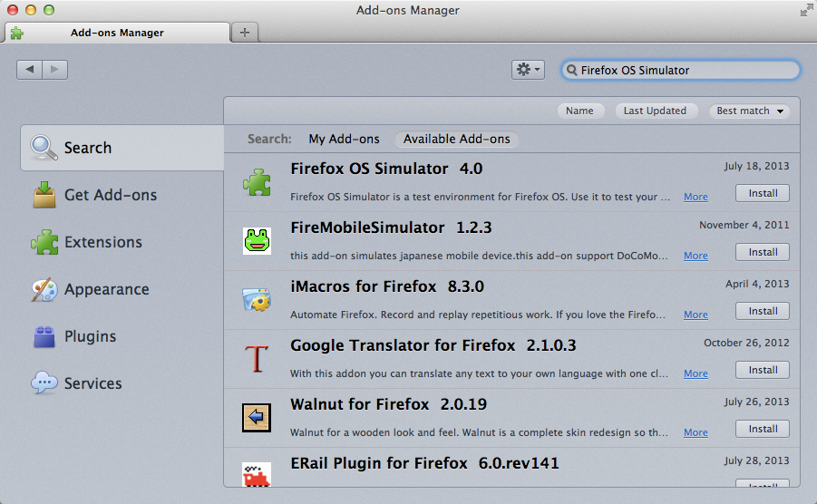Open More link for iMacros for Firefox
817x504 pixels.
click(695, 315)
